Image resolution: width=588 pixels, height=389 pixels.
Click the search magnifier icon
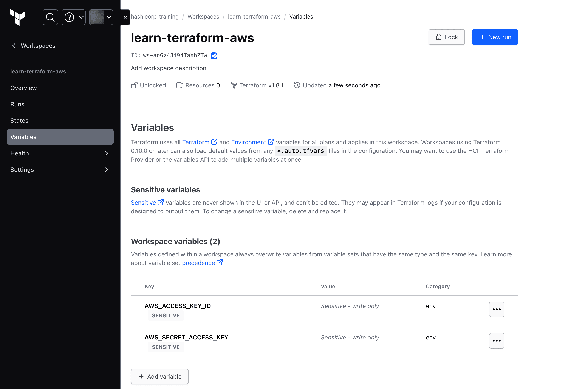50,17
